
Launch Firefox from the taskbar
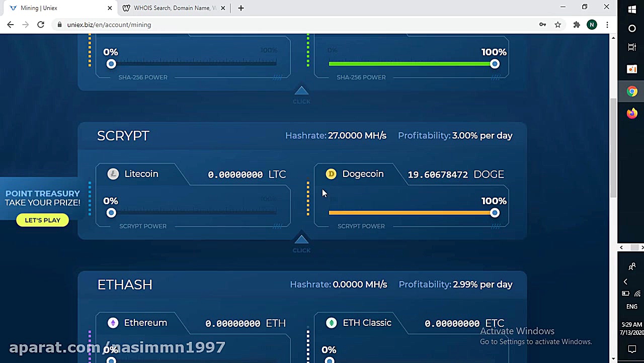point(632,114)
